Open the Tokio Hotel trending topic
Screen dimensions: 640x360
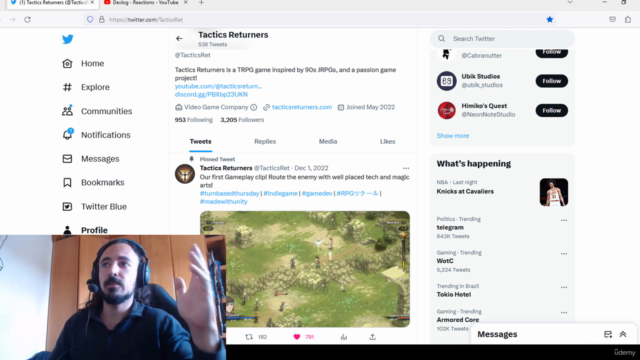(453, 294)
